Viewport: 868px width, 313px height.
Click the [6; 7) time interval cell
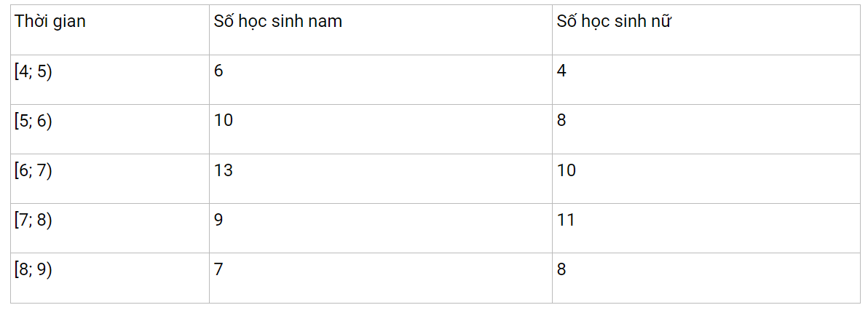(33, 170)
